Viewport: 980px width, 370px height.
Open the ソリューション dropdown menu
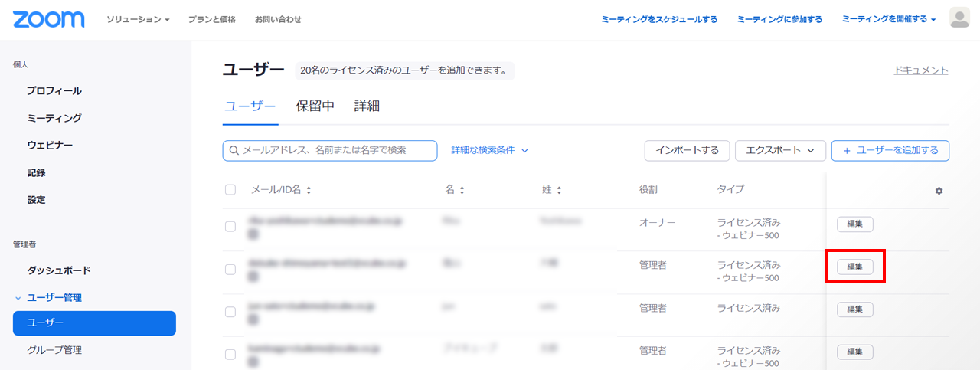pyautogui.click(x=138, y=19)
